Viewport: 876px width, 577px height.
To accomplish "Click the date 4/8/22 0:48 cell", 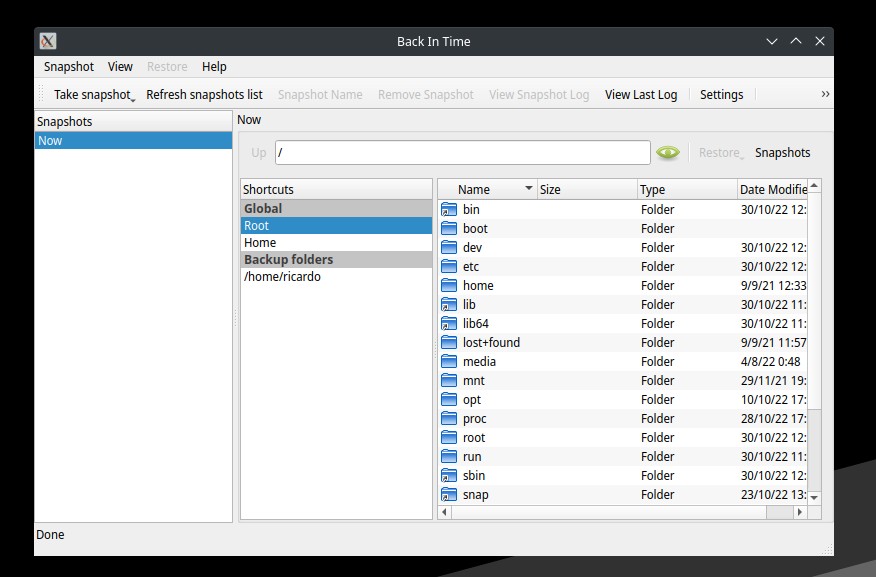I will (x=770, y=361).
